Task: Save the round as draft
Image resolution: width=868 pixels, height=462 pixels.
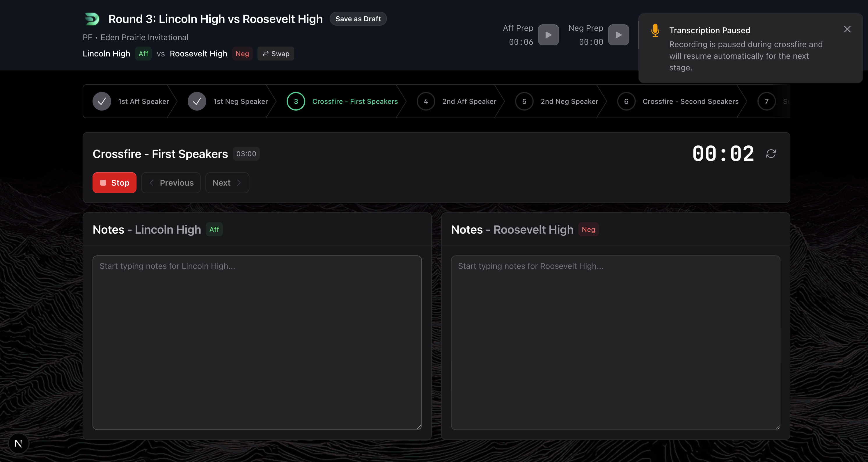Action: point(358,19)
